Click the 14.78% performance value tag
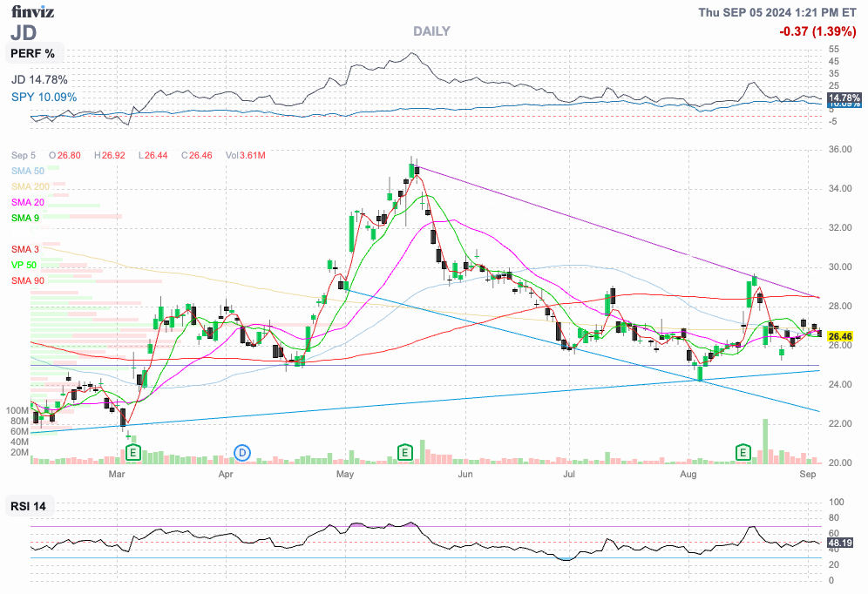This screenshot has height=594, width=868. tap(844, 98)
